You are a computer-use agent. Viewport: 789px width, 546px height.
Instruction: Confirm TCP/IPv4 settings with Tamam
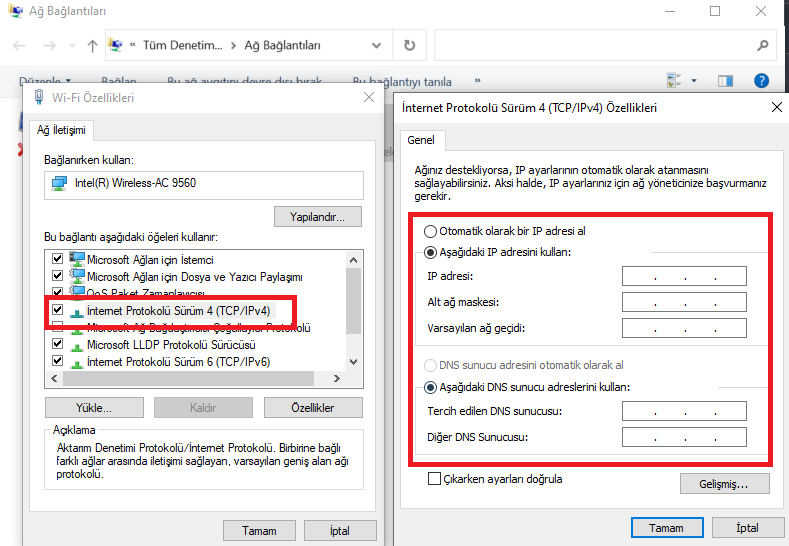point(667,528)
